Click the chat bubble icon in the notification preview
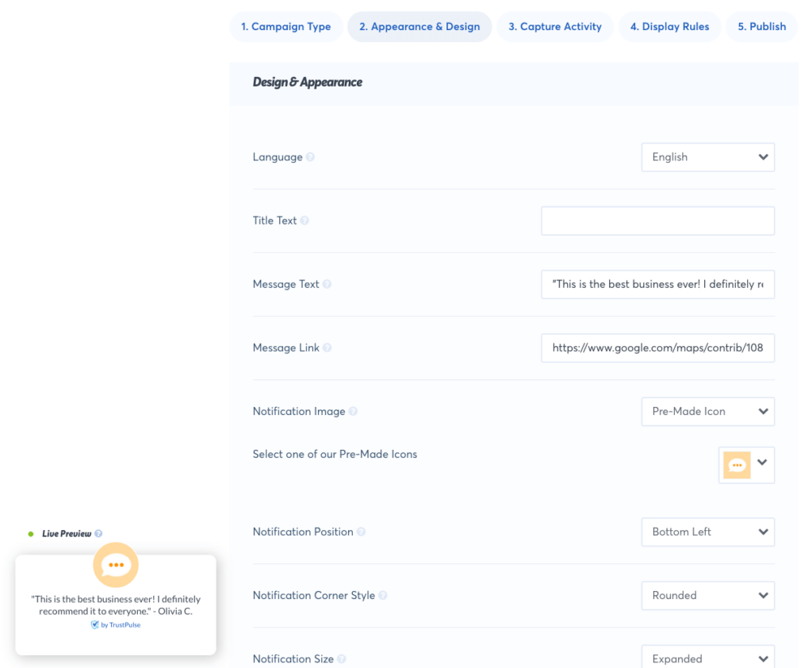The image size is (812, 668). (116, 565)
